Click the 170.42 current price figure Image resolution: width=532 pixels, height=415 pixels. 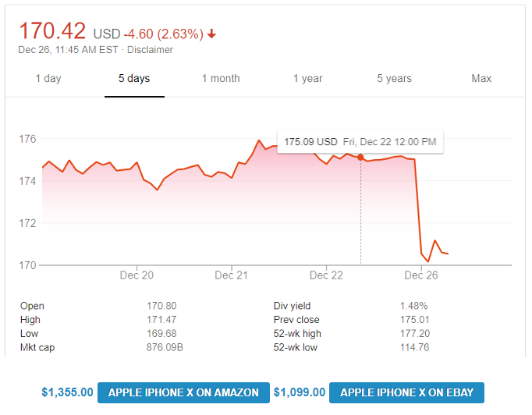coord(52,31)
